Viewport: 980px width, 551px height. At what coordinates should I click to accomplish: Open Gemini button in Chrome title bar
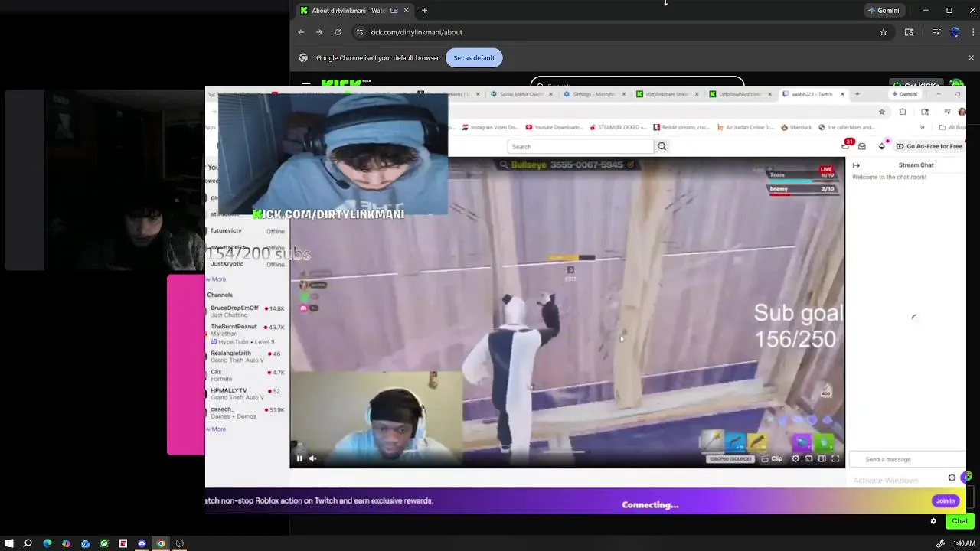tap(884, 11)
